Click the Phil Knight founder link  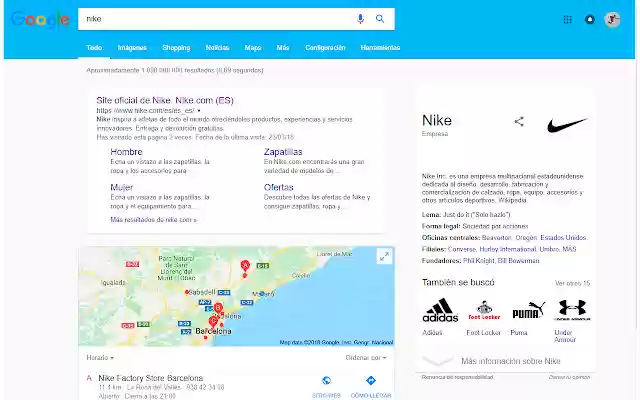478,260
